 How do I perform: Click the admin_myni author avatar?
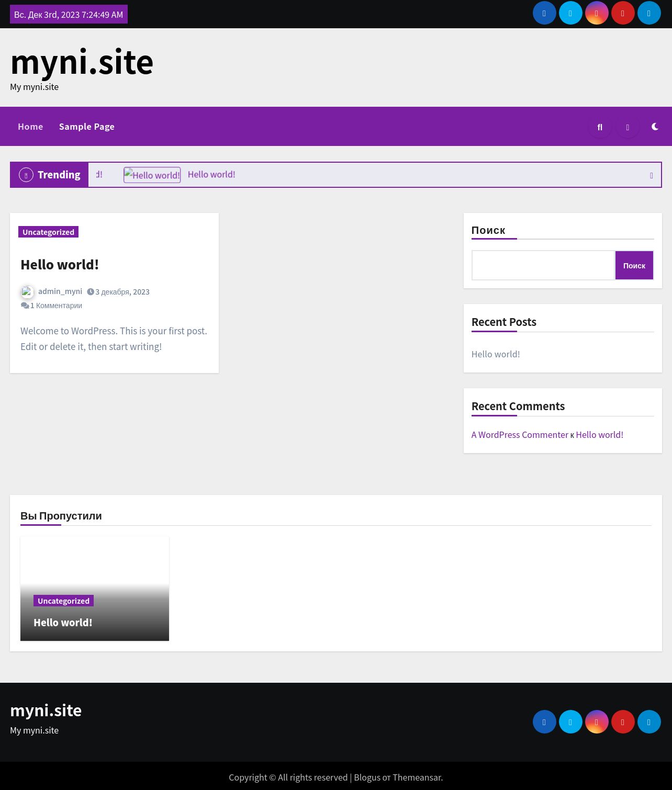click(27, 292)
